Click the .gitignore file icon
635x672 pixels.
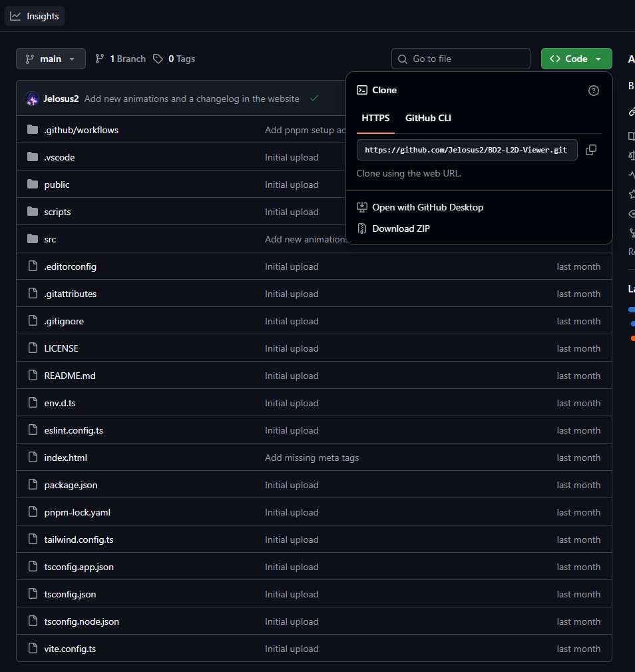click(33, 321)
